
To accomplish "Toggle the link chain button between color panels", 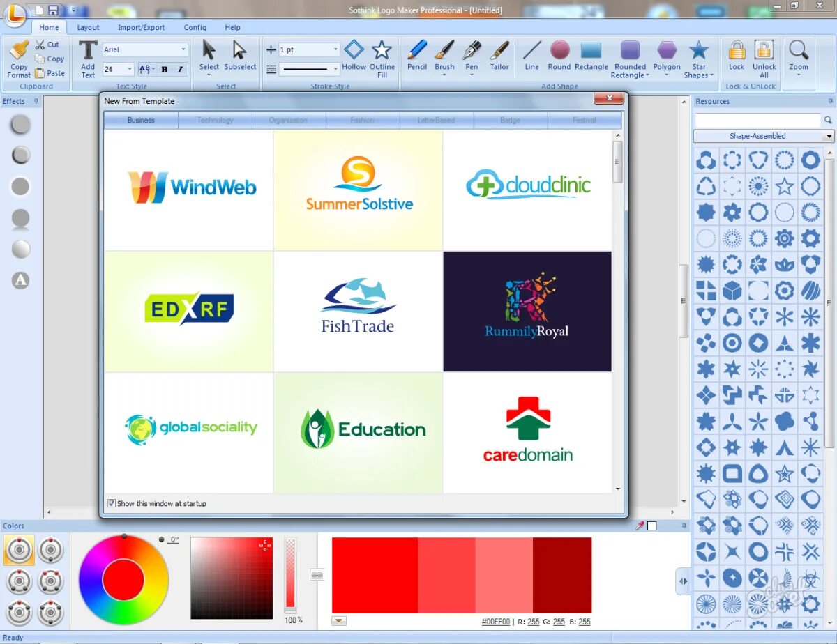I will point(317,575).
